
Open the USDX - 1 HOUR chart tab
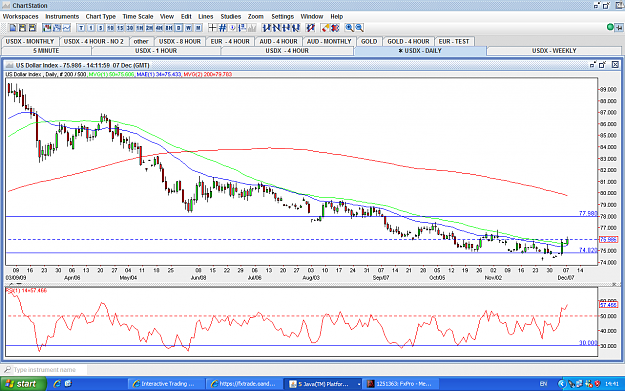(x=156, y=51)
